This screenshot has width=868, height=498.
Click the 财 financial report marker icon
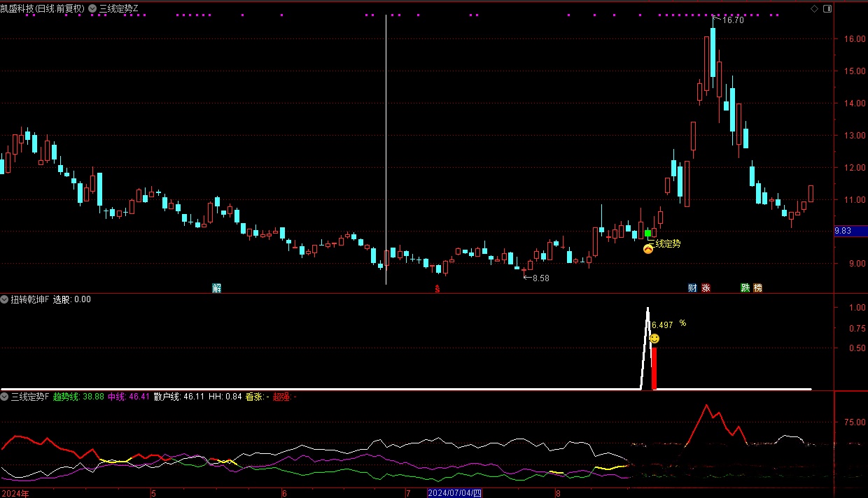693,288
